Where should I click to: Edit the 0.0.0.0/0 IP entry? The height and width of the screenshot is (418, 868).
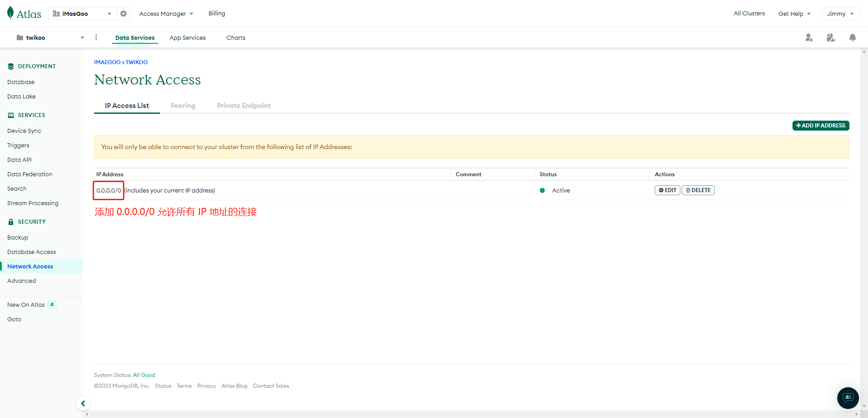pyautogui.click(x=667, y=190)
